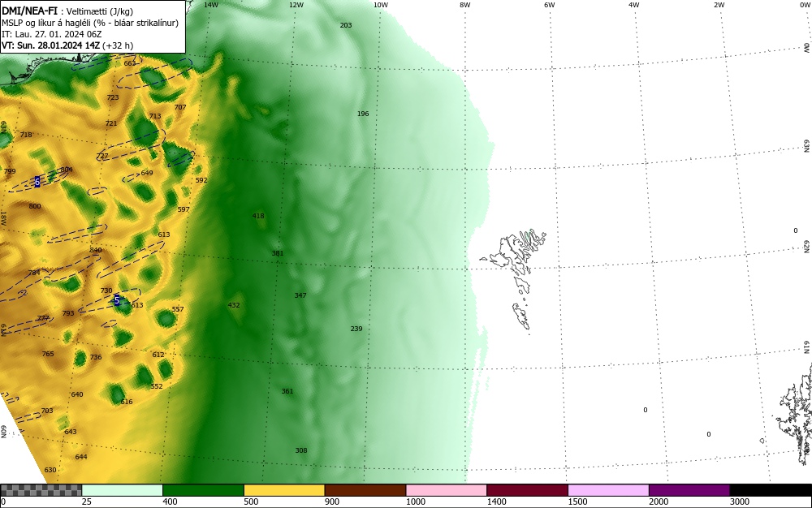Click the CAPE value 707

pos(180,107)
